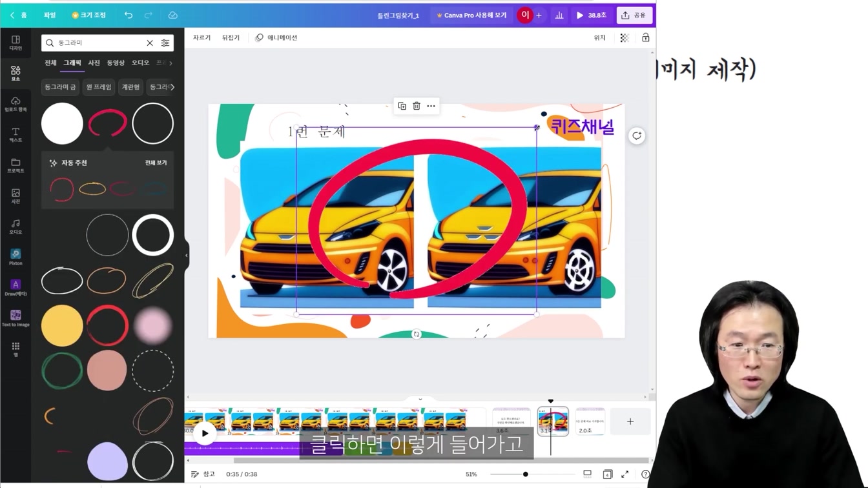Insert the lavender blob graphic
The height and width of the screenshot is (488, 868).
click(x=107, y=461)
